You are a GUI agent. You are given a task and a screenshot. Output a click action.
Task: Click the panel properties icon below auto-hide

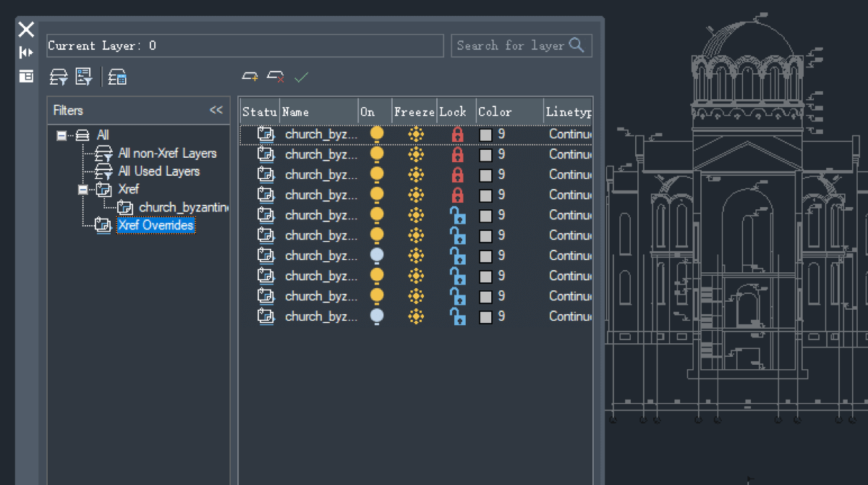(x=26, y=76)
